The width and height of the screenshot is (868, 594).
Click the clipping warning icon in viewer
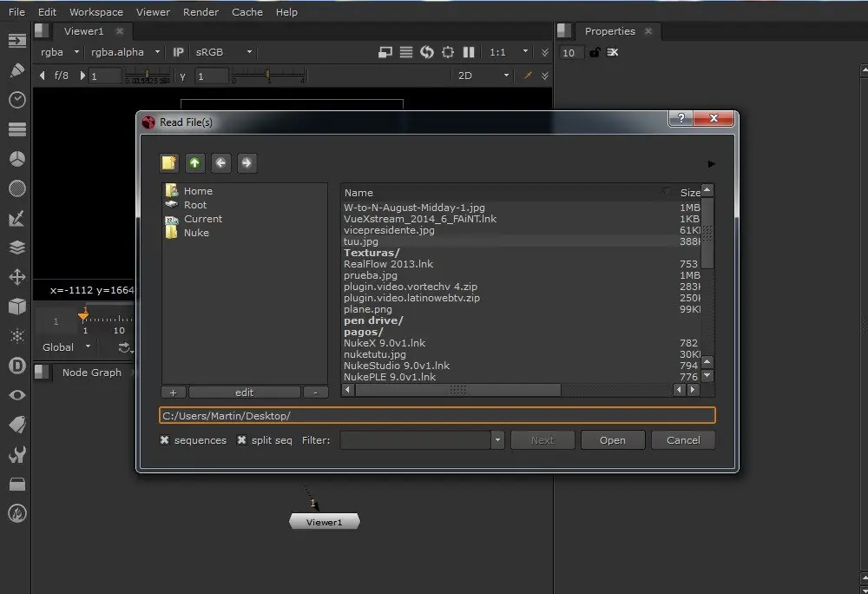pos(405,52)
